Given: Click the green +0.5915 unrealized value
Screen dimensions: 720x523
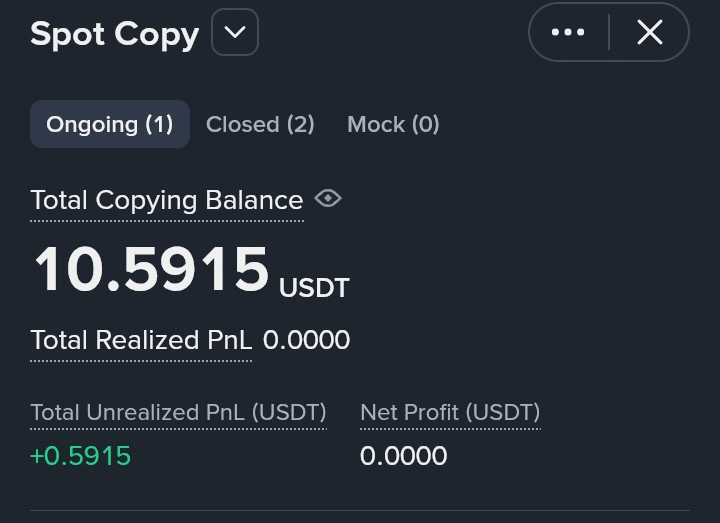Looking at the screenshot, I should (x=80, y=456).
